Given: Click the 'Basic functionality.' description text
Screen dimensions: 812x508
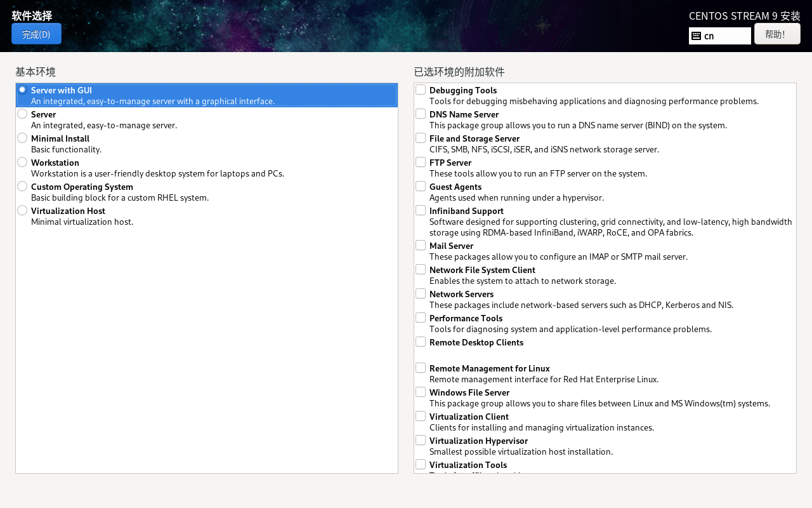Looking at the screenshot, I should click(66, 150).
